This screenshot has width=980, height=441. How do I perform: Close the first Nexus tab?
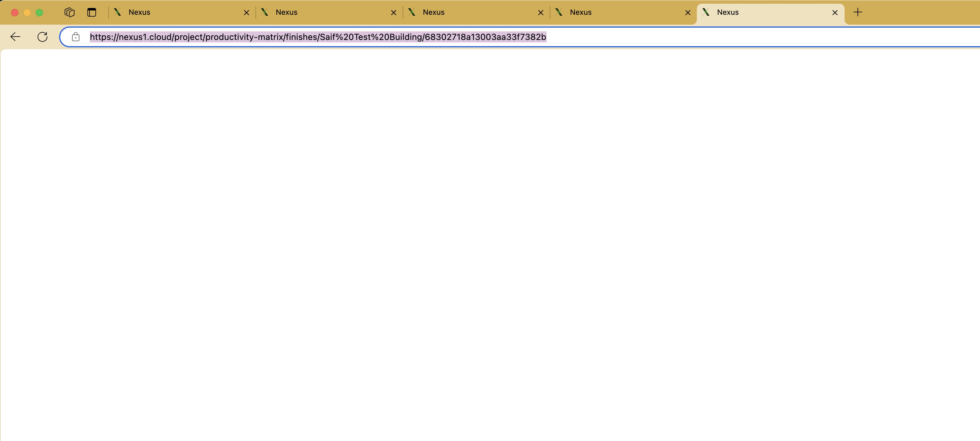pos(247,13)
